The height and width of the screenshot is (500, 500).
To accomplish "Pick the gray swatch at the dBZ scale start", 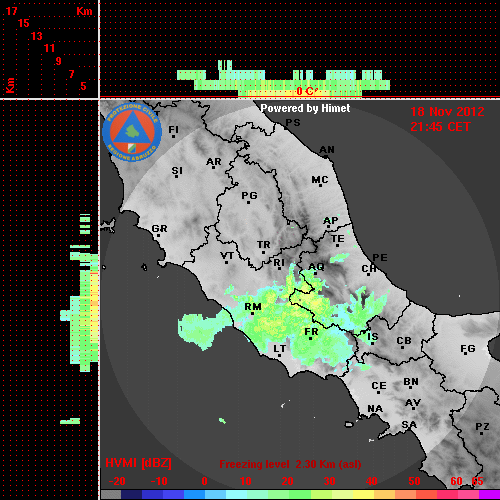I will pos(111,495).
